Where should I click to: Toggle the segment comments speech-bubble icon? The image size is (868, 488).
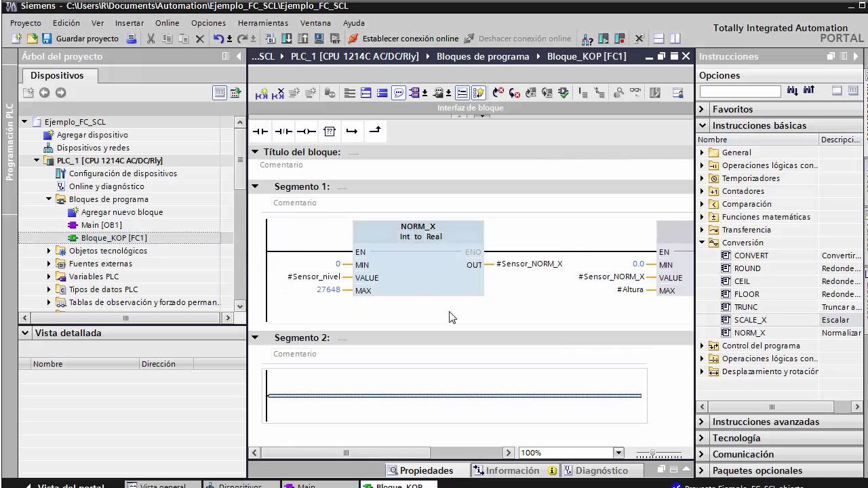399,93
